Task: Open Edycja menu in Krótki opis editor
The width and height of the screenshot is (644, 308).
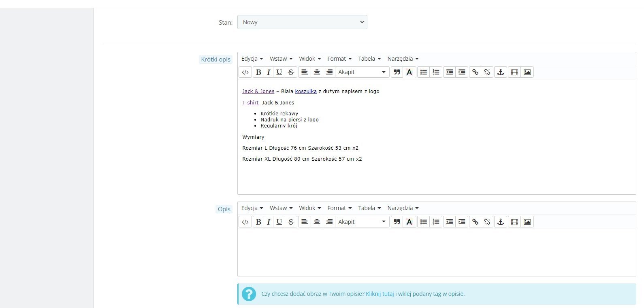Action: click(252, 59)
